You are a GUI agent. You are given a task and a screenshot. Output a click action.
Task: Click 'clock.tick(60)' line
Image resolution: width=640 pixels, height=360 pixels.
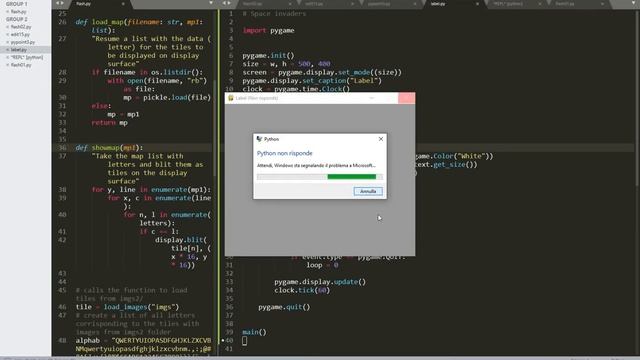point(302,290)
